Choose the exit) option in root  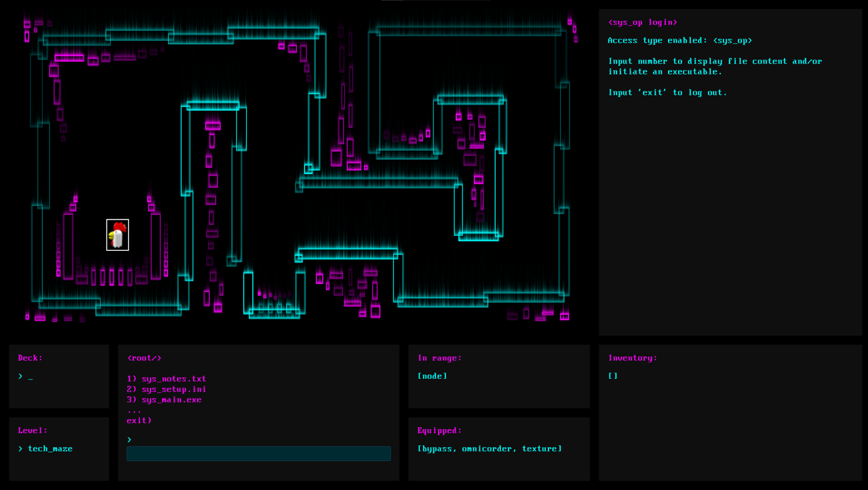click(139, 420)
